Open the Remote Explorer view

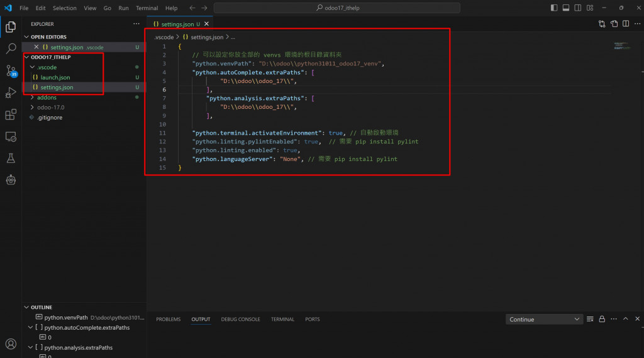point(11,137)
